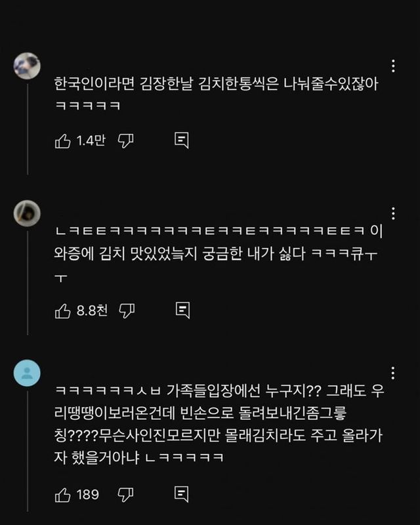Like the comment with 8.8천 likes
This screenshot has width=420, height=525.
(63, 310)
